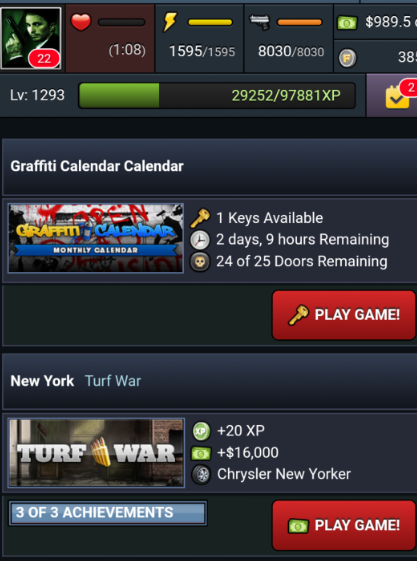Tap the car wheel Chrysler New Yorker icon
Image resolution: width=417 pixels, height=561 pixels.
(201, 474)
